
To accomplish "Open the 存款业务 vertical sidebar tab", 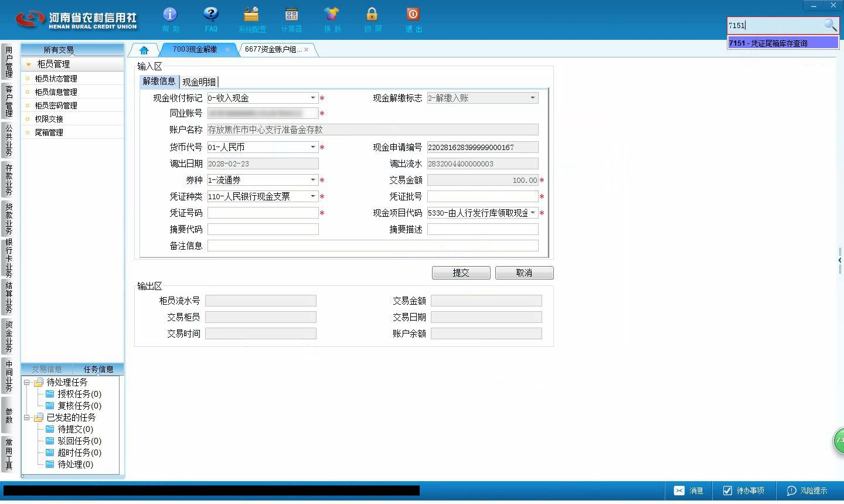I will pyautogui.click(x=8, y=179).
